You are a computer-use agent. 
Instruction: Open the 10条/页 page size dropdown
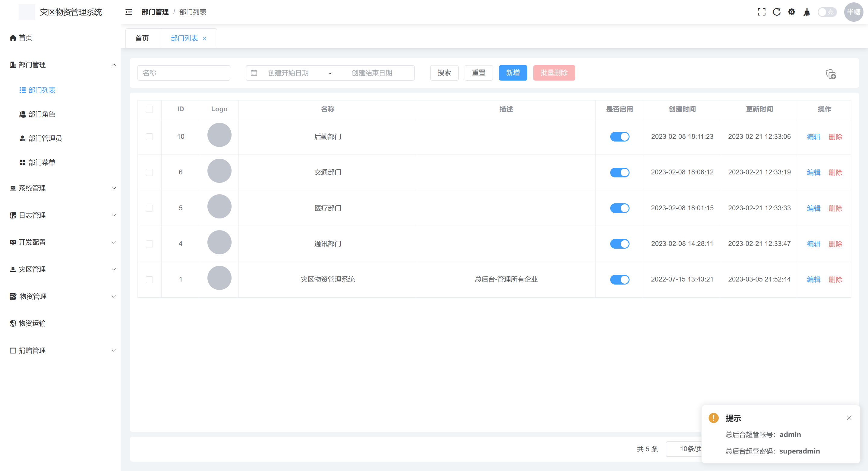[x=684, y=449]
